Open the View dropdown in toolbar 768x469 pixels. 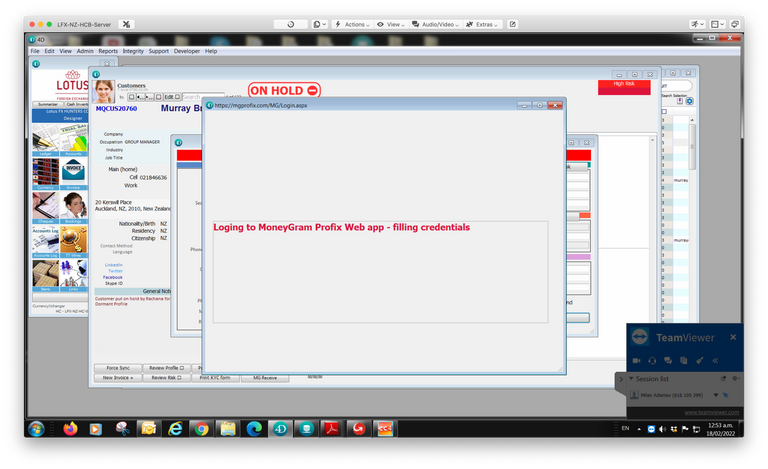click(391, 24)
